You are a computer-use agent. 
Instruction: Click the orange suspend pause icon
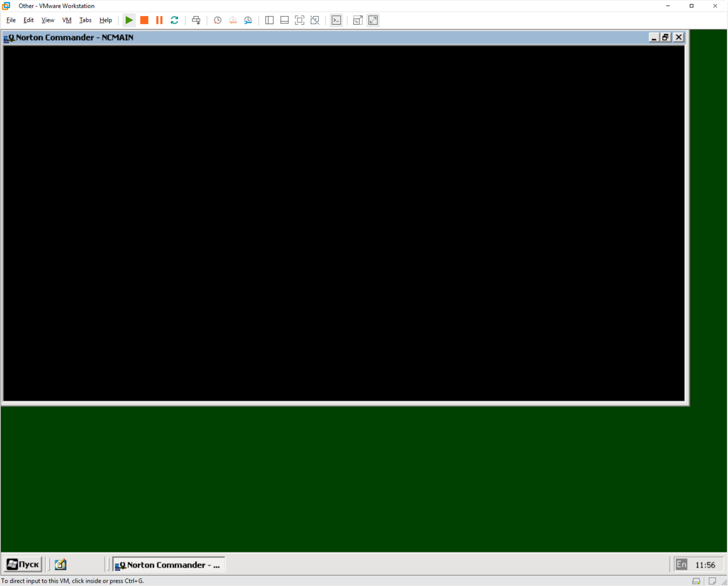click(x=159, y=20)
